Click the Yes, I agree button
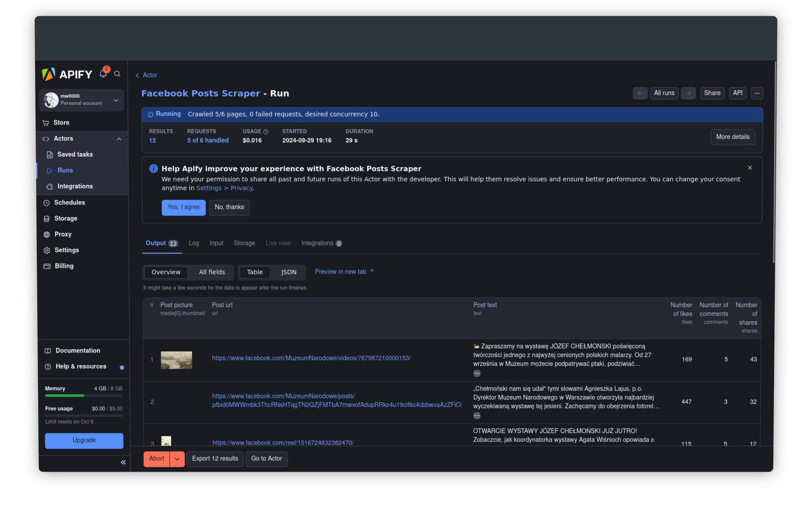This screenshot has width=812, height=508. click(184, 207)
